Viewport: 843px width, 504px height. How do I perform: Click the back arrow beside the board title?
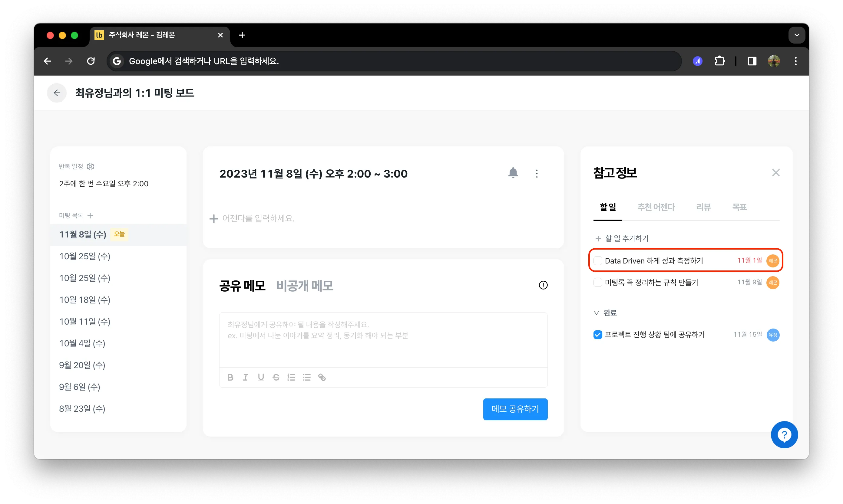coord(57,93)
